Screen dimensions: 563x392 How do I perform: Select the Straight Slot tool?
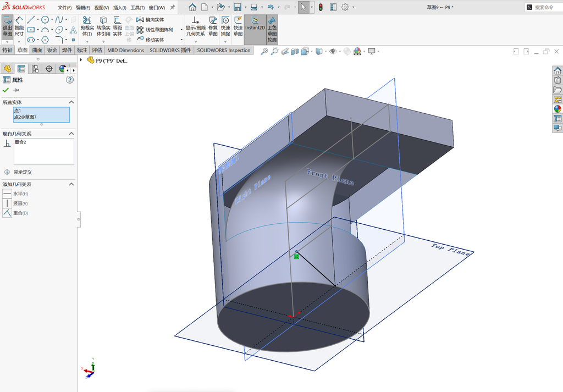(x=31, y=40)
